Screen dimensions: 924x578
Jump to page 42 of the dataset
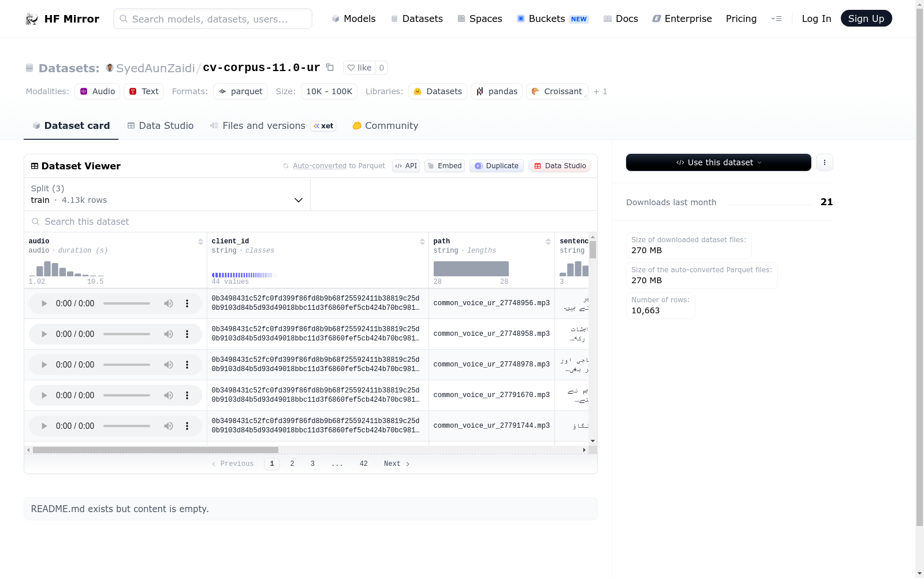[x=364, y=464]
